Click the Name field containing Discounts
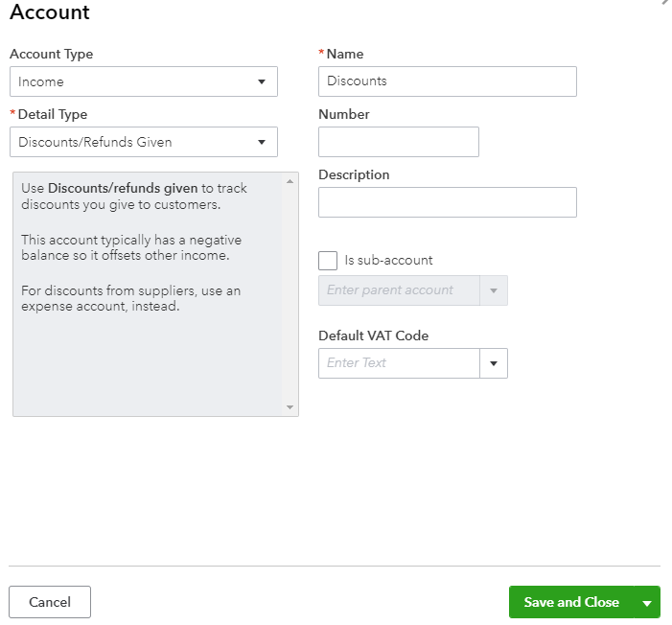This screenshot has height=625, width=672. 447,81
